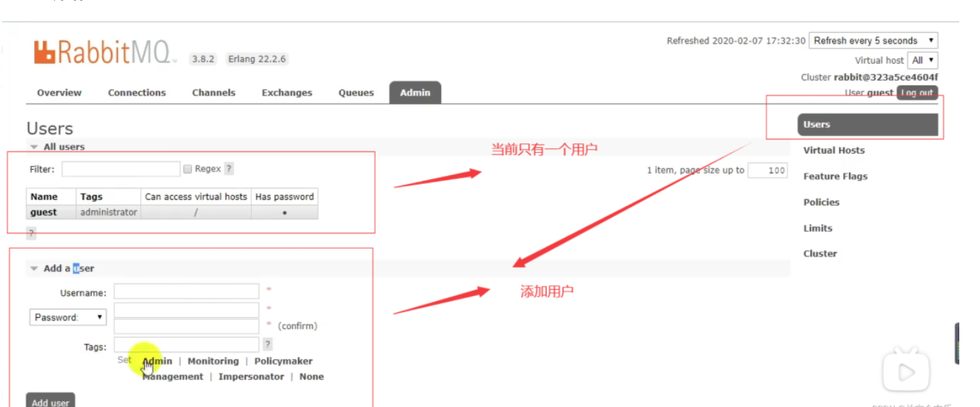Click the Erlang 22.2.6 version label
Viewport: 980px width, 407px height.
click(x=257, y=59)
